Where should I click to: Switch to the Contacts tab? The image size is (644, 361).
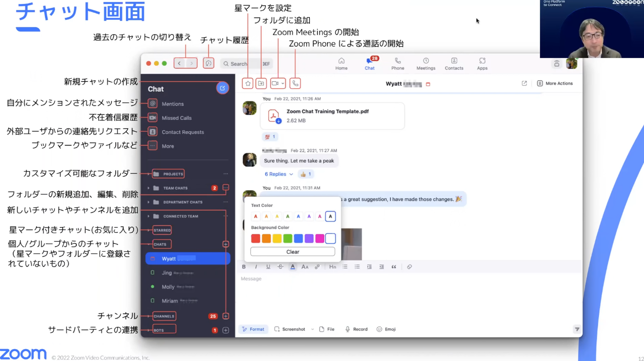click(x=454, y=64)
